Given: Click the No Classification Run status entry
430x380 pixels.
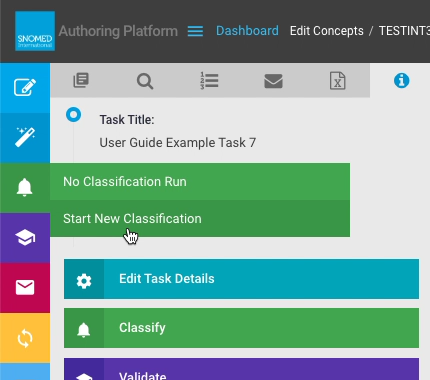Looking at the screenshot, I should (200, 182).
